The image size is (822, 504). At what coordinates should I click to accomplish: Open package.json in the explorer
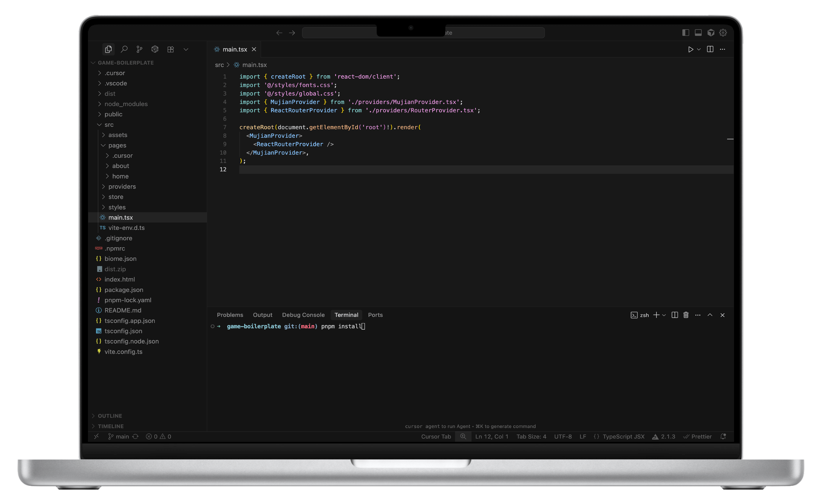[124, 290]
